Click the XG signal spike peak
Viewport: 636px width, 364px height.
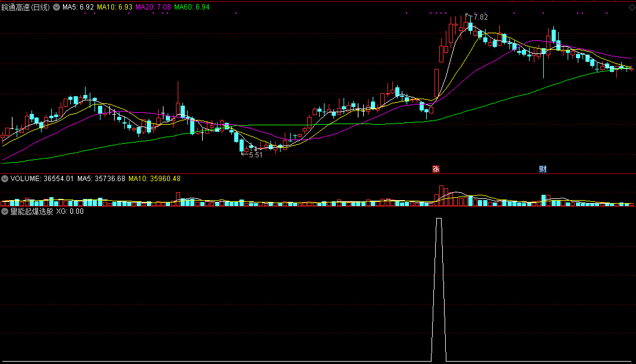pos(439,219)
